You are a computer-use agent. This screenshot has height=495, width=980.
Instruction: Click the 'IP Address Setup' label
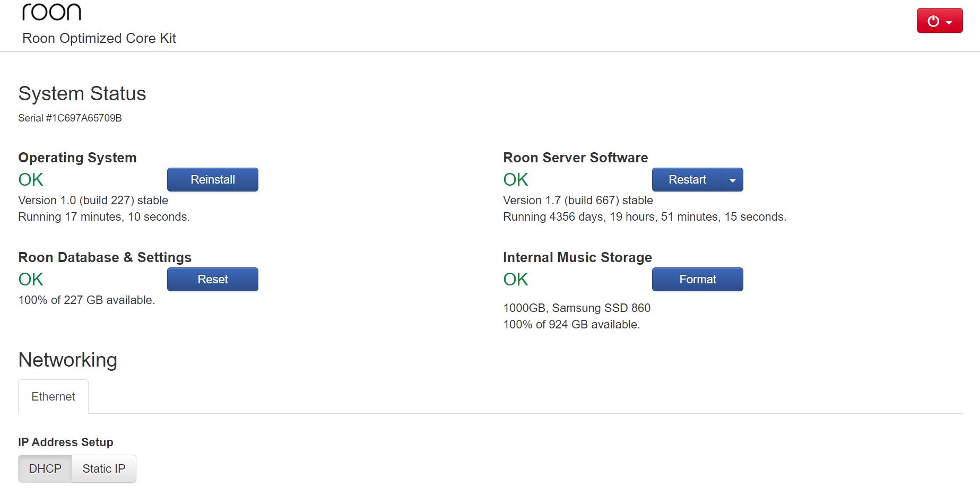(66, 442)
